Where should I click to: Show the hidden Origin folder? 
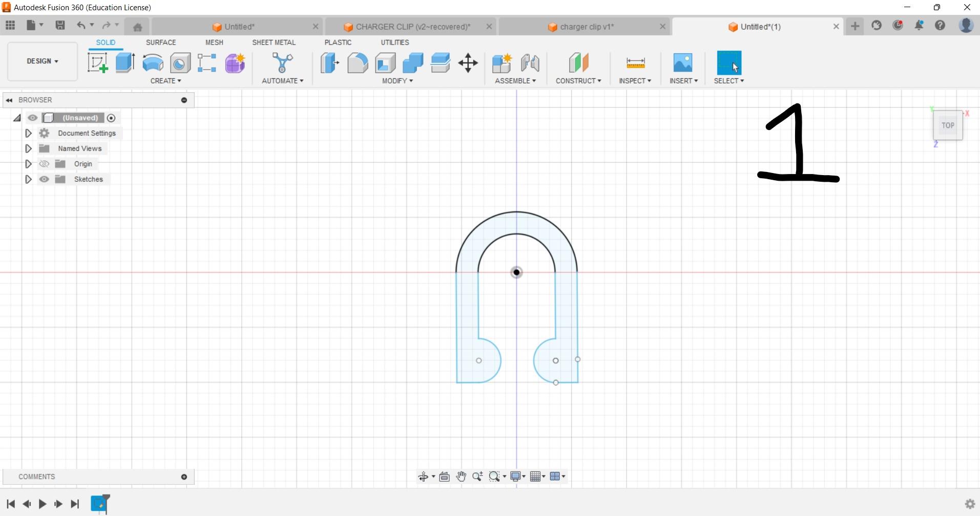coord(44,164)
